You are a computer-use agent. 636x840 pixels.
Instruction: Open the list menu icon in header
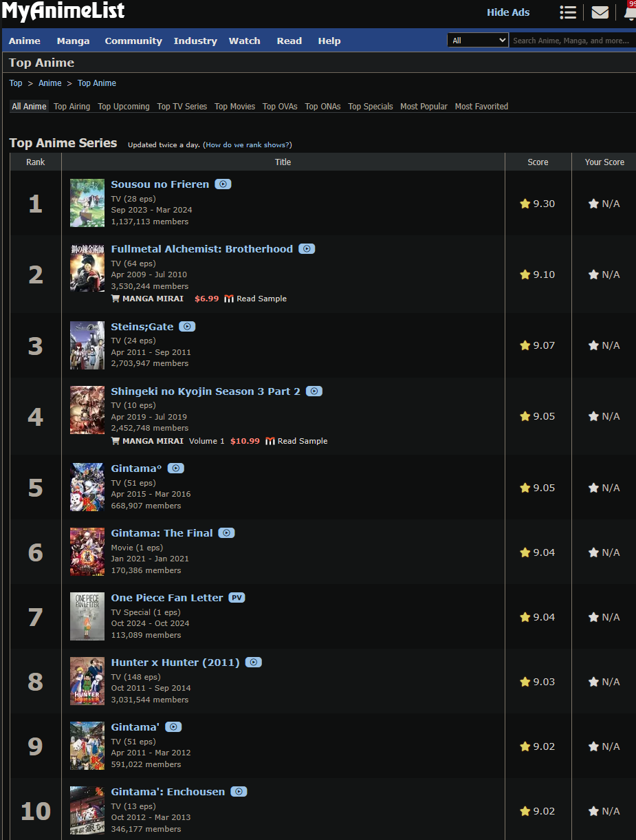(568, 12)
